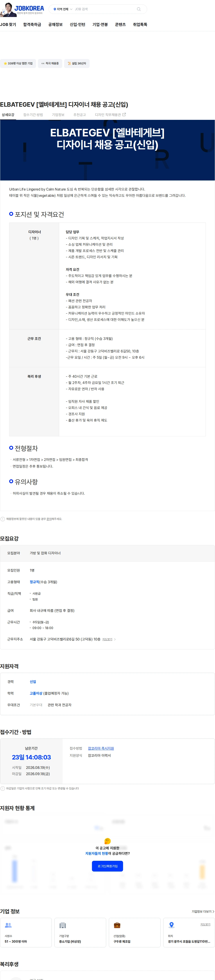Open the 공채정보 menu

click(x=55, y=24)
